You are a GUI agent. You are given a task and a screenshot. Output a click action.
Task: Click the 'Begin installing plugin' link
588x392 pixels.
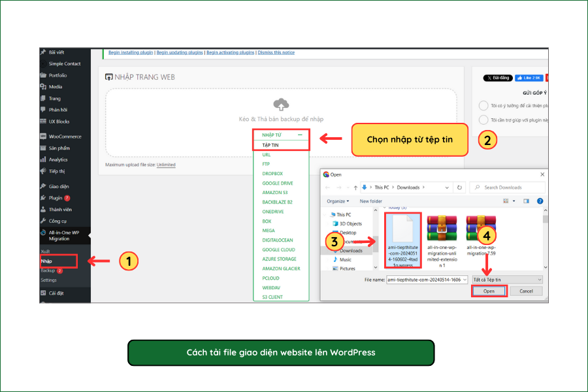[x=131, y=52]
